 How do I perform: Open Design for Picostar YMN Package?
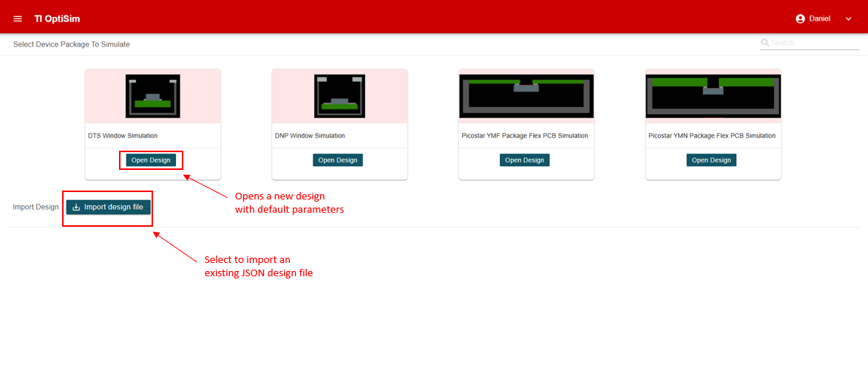coord(712,160)
